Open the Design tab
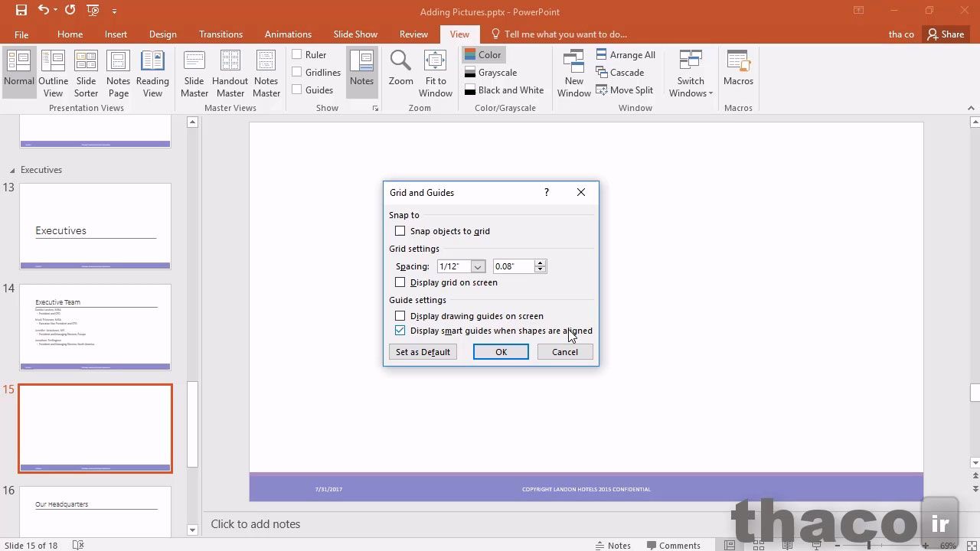 pyautogui.click(x=162, y=34)
